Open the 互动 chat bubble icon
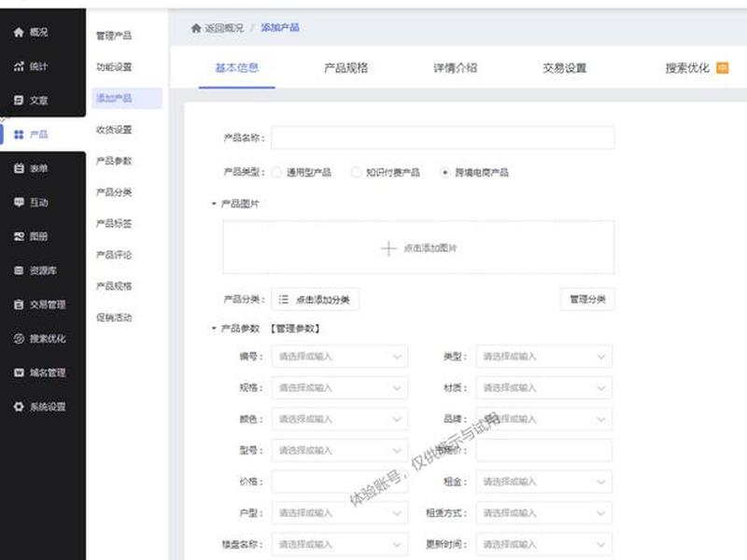The width and height of the screenshot is (747, 560). (19, 203)
